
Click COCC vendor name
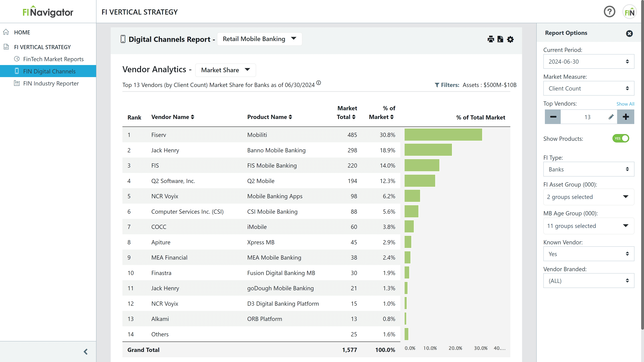pos(159,227)
